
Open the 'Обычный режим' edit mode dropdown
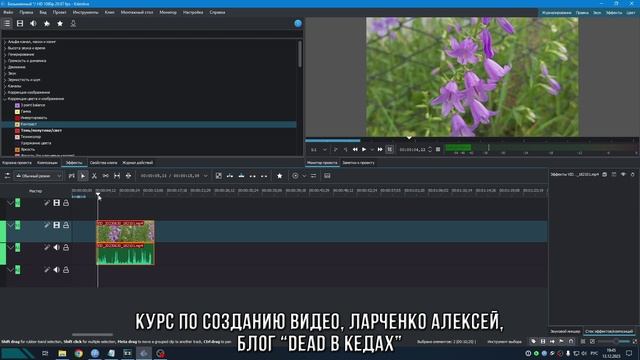38,176
